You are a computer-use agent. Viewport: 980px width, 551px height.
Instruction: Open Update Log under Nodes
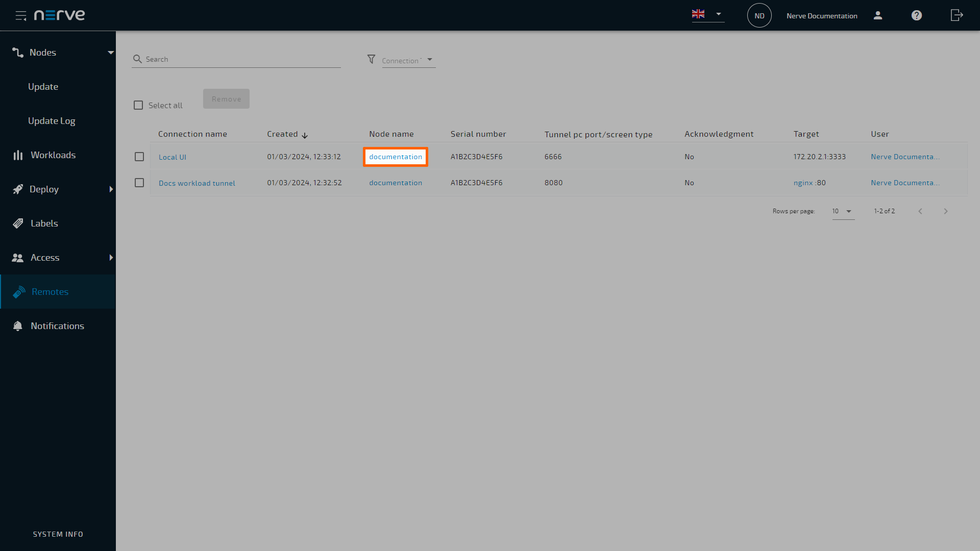coord(51,120)
